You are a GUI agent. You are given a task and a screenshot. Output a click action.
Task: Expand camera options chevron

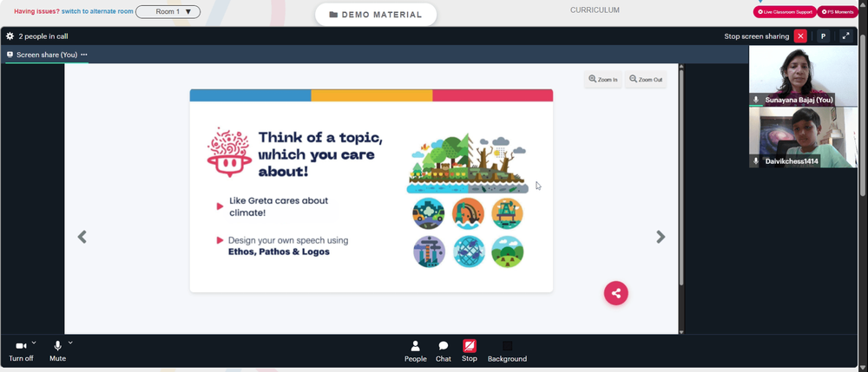[34, 343]
